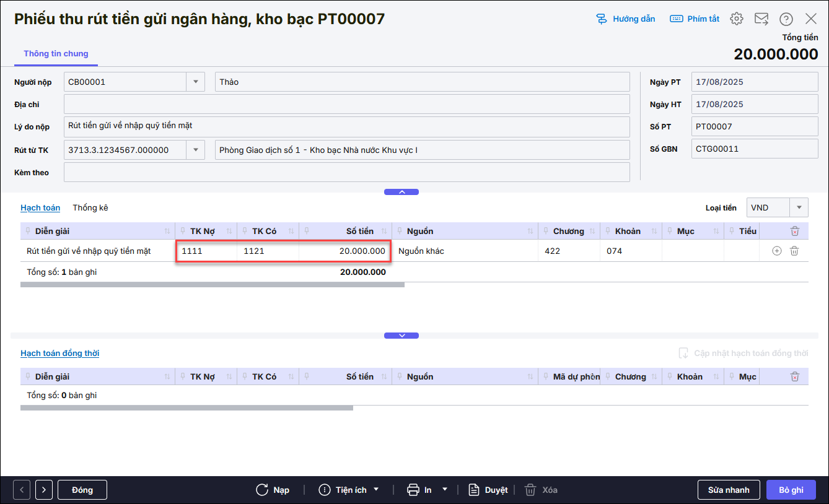Viewport: 829px width, 504px height.
Task: Click the Hạch toán table horizontal scrollbar
Action: (x=212, y=285)
